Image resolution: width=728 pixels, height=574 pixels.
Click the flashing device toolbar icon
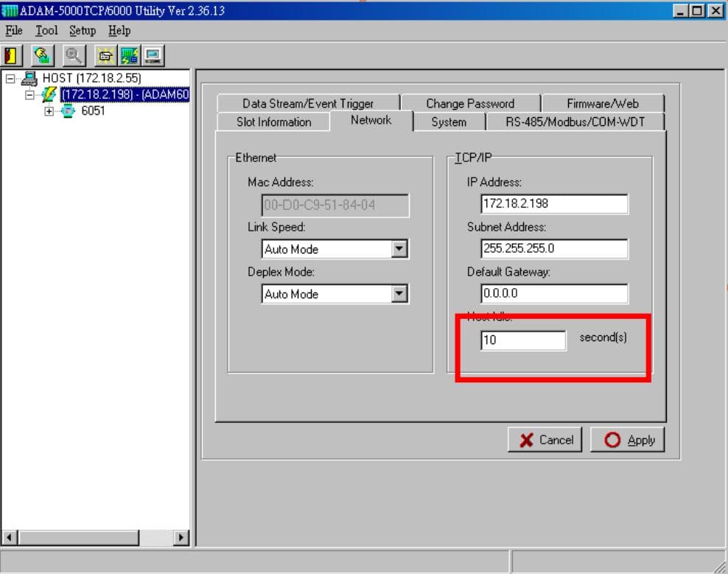(105, 56)
